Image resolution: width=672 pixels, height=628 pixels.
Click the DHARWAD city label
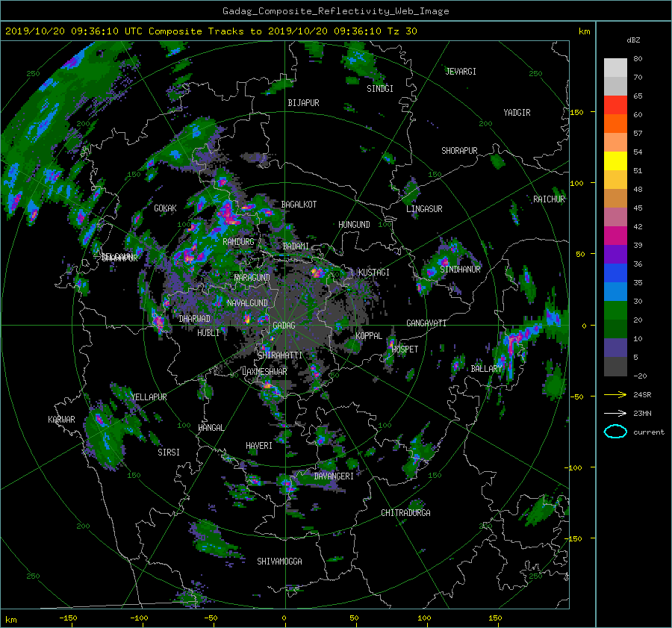point(195,319)
